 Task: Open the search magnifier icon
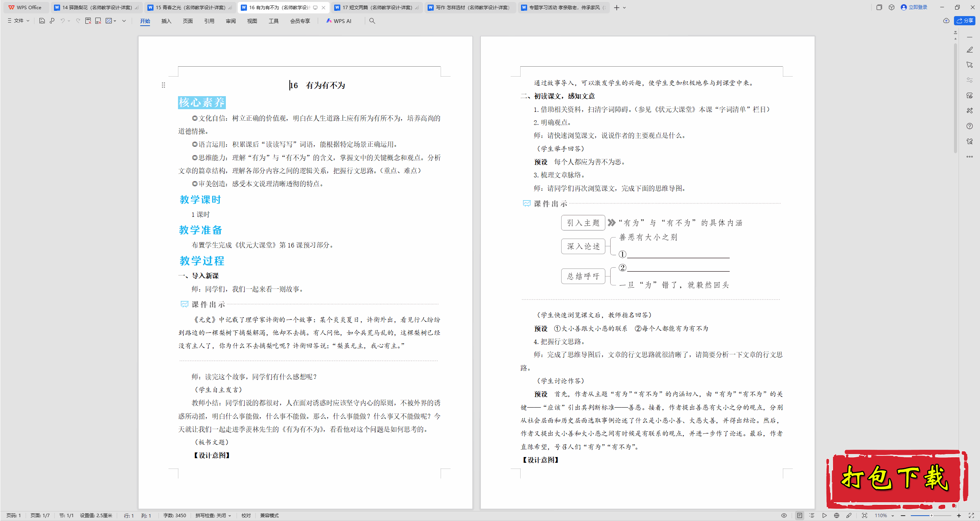coord(372,21)
